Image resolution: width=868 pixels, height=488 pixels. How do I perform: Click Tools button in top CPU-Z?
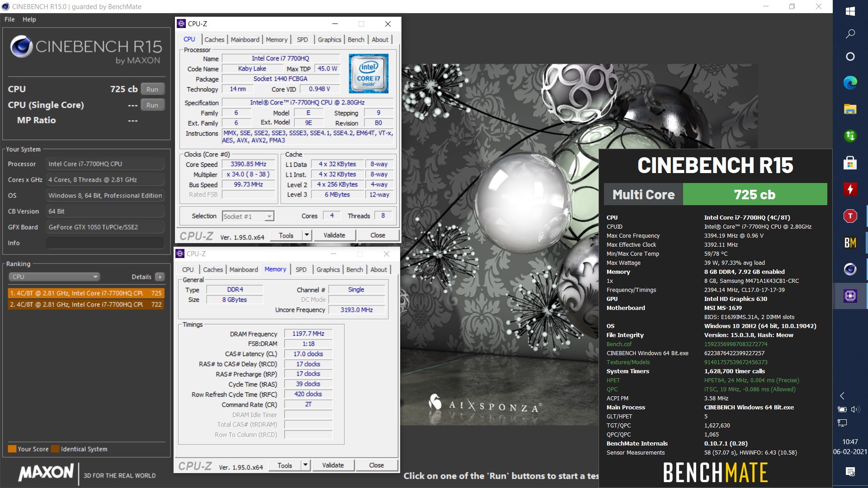[x=286, y=235]
